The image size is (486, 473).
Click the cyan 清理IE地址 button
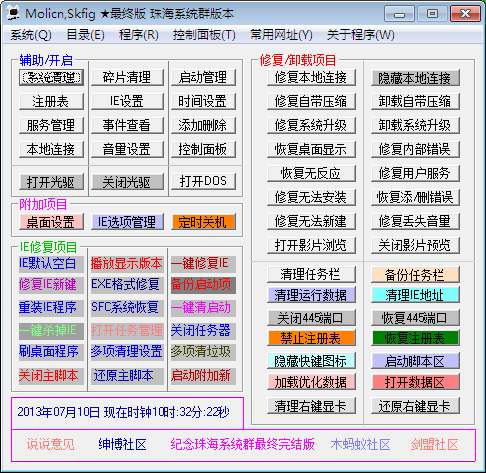(415, 295)
